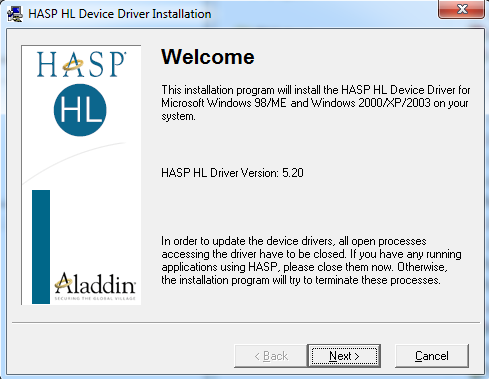Click the disabled Back button

(271, 356)
